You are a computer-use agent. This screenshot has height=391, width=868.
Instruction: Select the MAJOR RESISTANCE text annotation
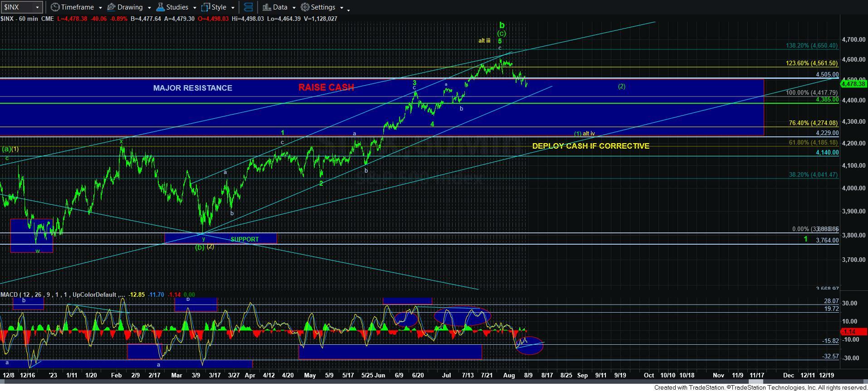[192, 88]
